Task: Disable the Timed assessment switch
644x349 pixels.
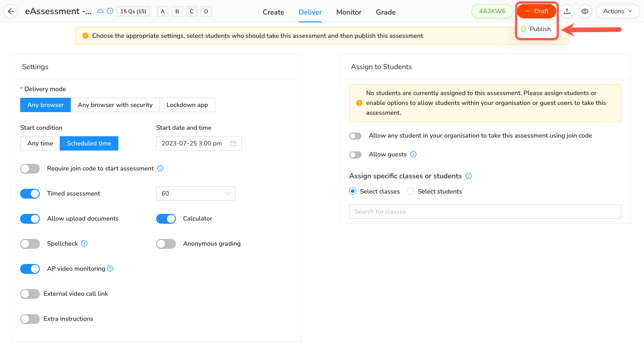Action: (30, 194)
